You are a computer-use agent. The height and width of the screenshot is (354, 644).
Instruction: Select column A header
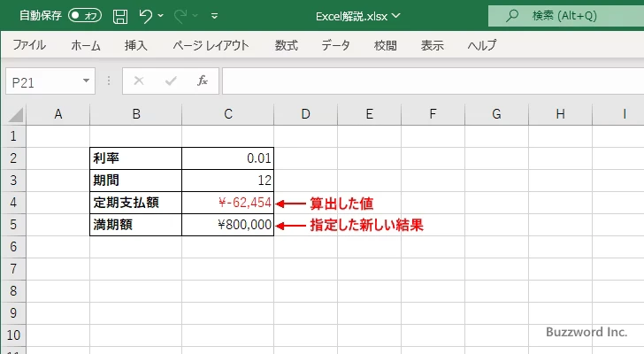pos(57,114)
